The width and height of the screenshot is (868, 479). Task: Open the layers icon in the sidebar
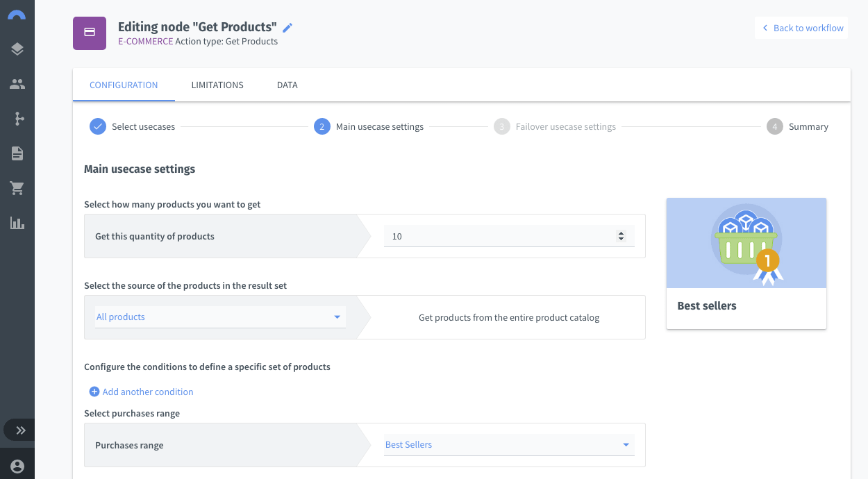coord(17,49)
